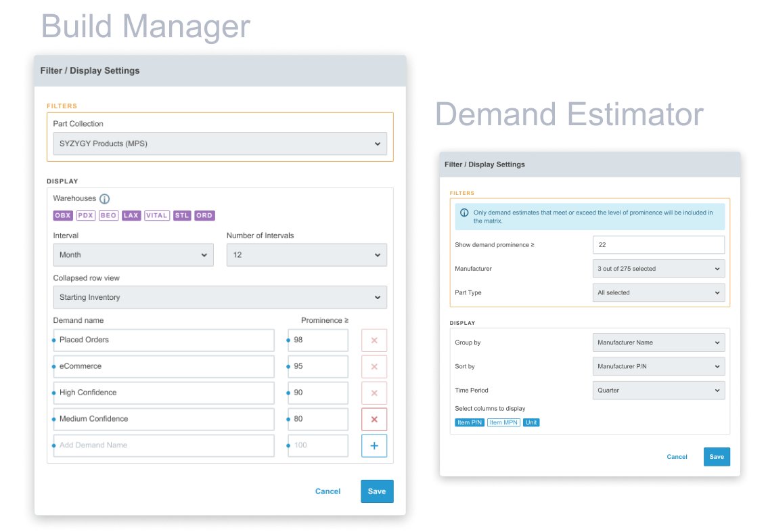Toggle the OBX warehouse tag
Viewport: 766px width, 532px height.
(x=63, y=216)
